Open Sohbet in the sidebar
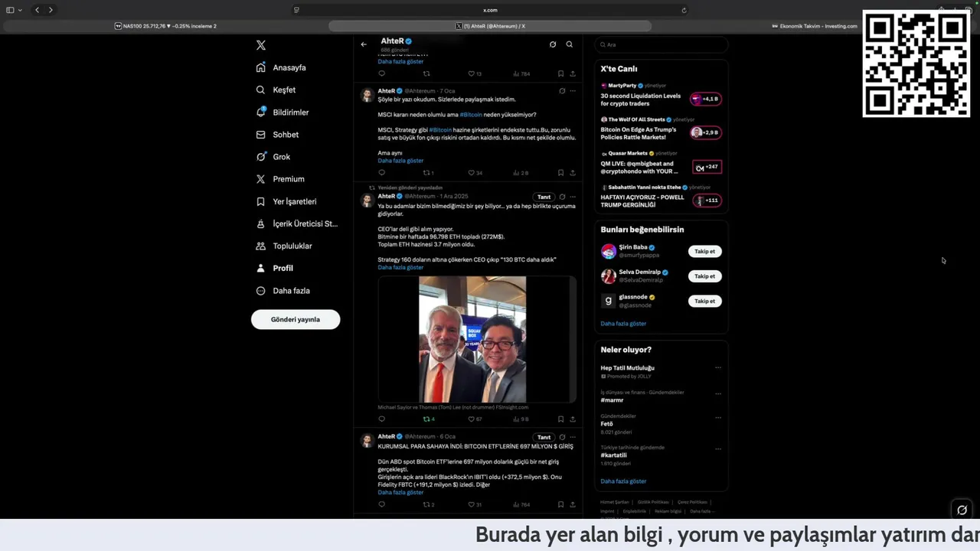 [277, 135]
